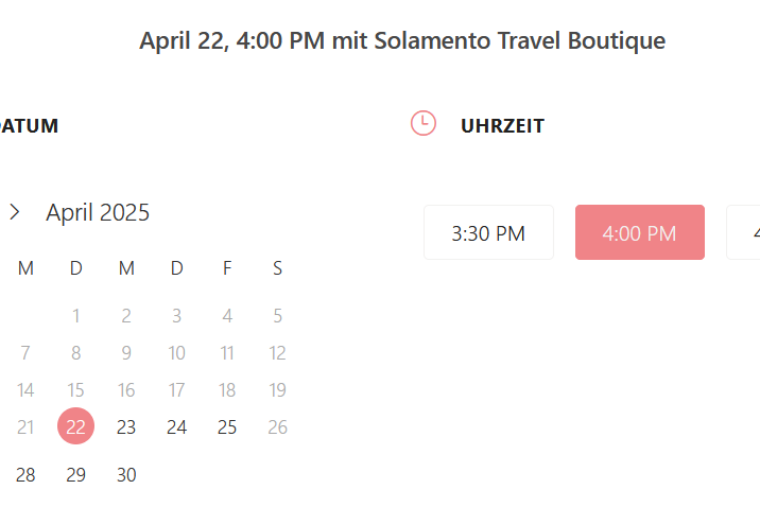Click the clock icon beside UHRZEIT
The image size is (760, 507).
pyautogui.click(x=423, y=124)
